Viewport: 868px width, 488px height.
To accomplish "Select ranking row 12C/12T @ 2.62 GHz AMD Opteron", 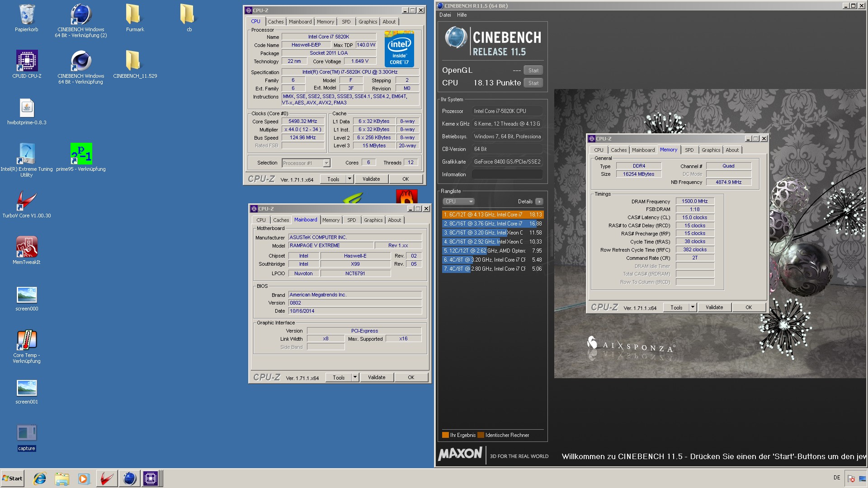I will point(493,251).
